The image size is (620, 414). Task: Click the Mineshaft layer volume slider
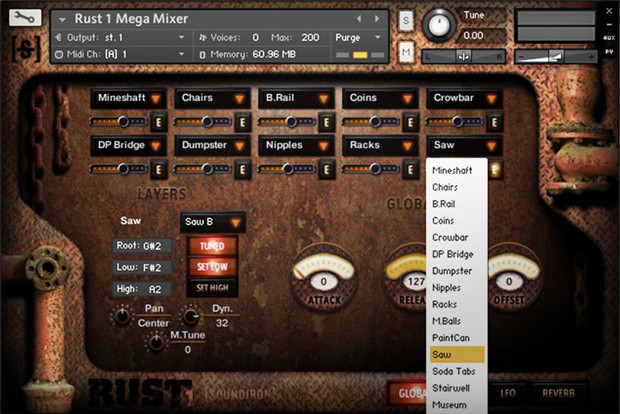pos(119,122)
